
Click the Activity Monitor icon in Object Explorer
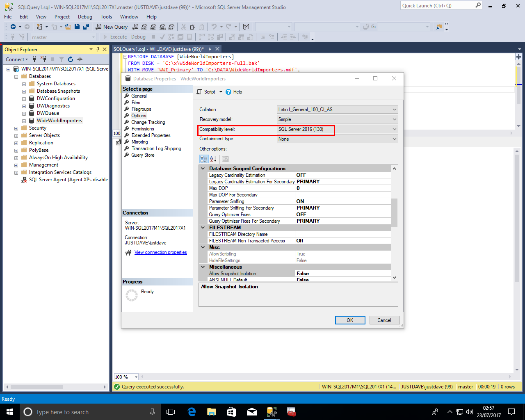pos(80,59)
